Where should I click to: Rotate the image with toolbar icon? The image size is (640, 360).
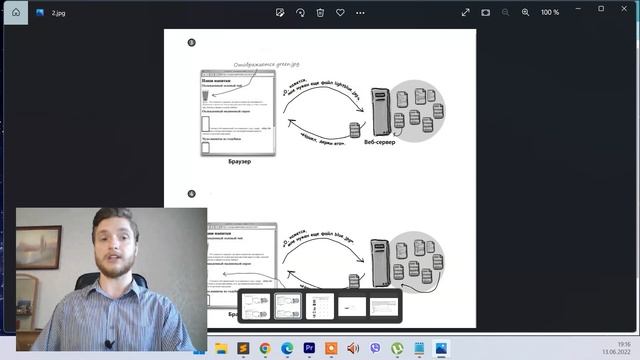[x=300, y=13]
